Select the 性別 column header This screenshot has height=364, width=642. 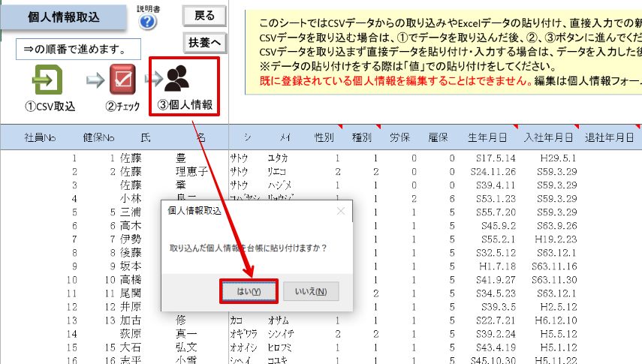324,137
